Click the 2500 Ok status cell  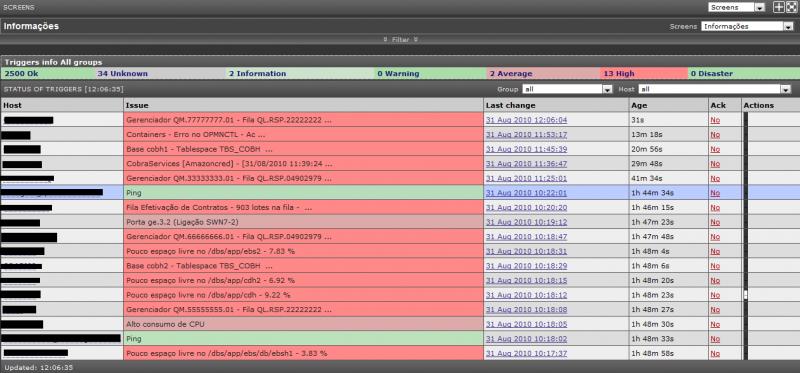click(x=47, y=73)
